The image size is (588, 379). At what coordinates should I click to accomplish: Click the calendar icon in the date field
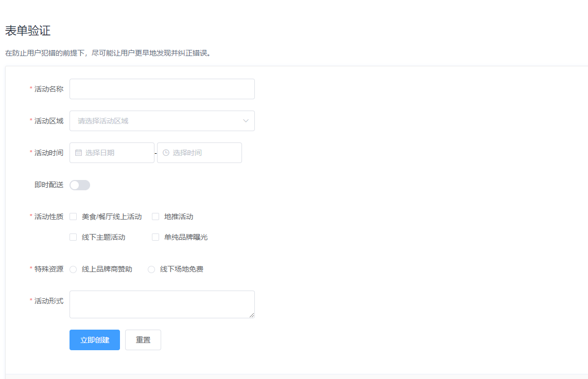tap(78, 152)
